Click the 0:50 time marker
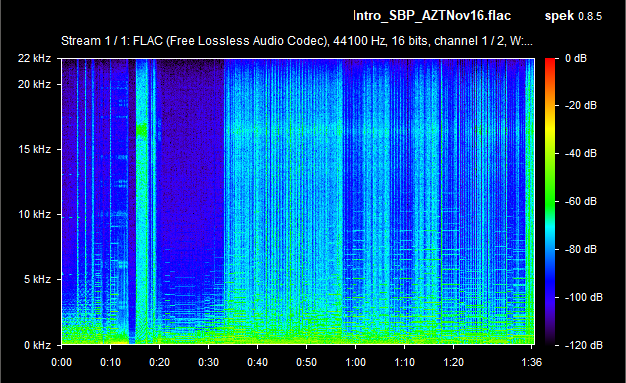This screenshot has height=383, width=626. 306,362
